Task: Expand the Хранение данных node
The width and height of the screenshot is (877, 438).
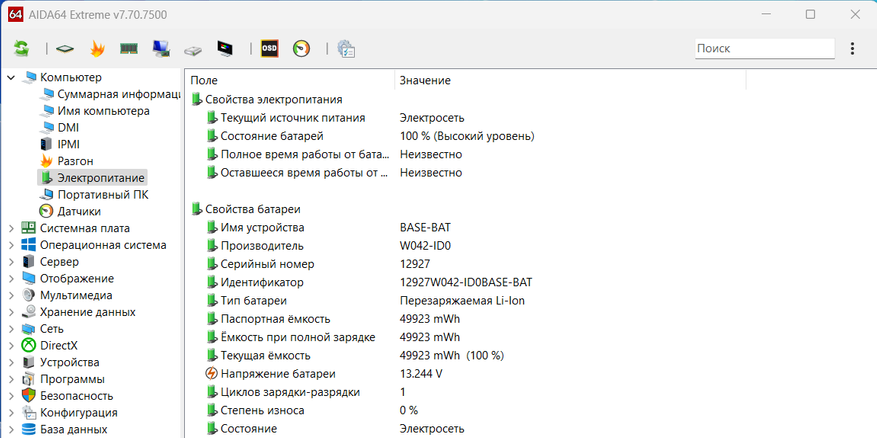Action: tap(11, 312)
